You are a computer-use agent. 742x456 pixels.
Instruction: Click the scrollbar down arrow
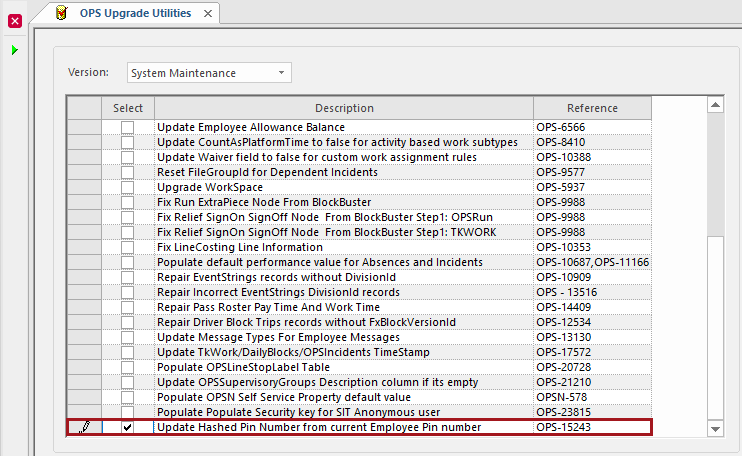pos(716,429)
